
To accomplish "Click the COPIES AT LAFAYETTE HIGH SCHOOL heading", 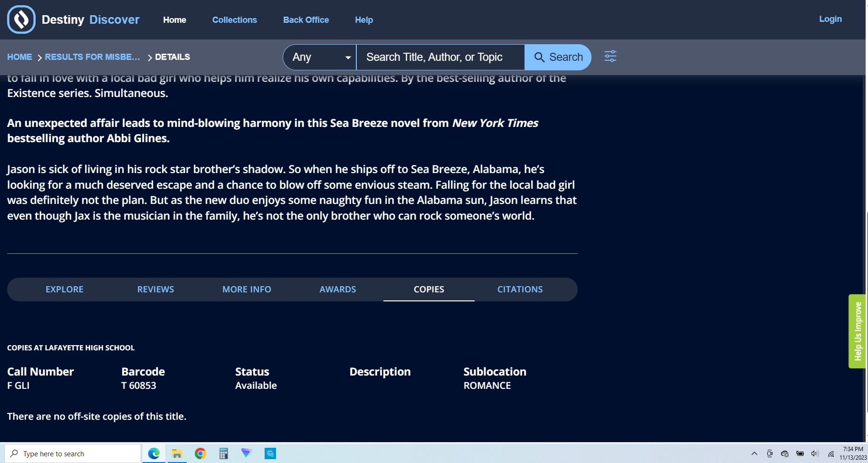I will click(x=71, y=348).
